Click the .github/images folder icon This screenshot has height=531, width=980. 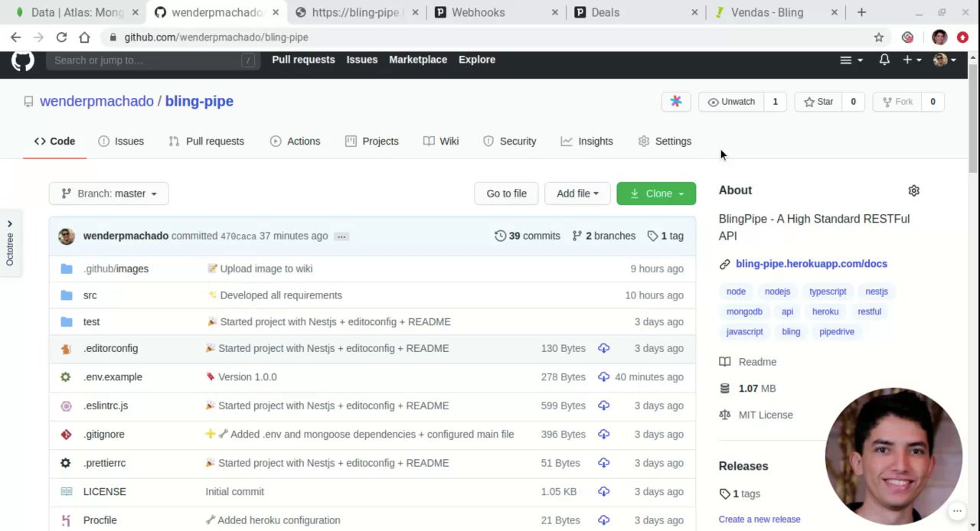pyautogui.click(x=67, y=269)
